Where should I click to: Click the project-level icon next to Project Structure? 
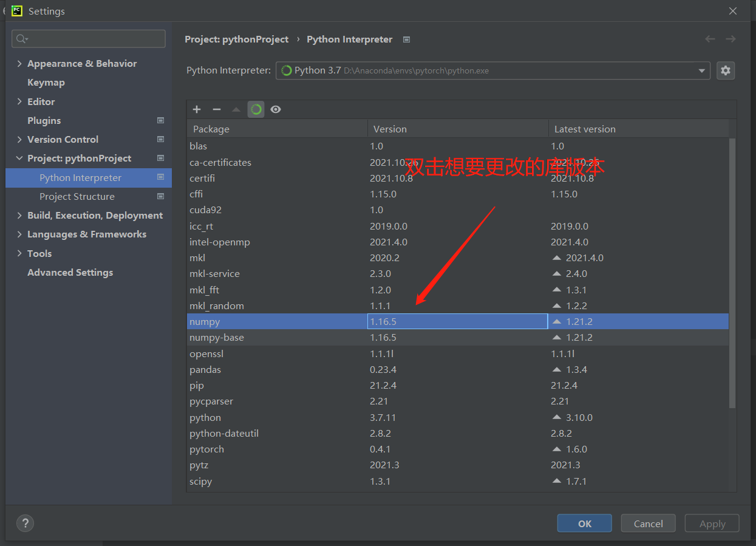click(x=160, y=196)
